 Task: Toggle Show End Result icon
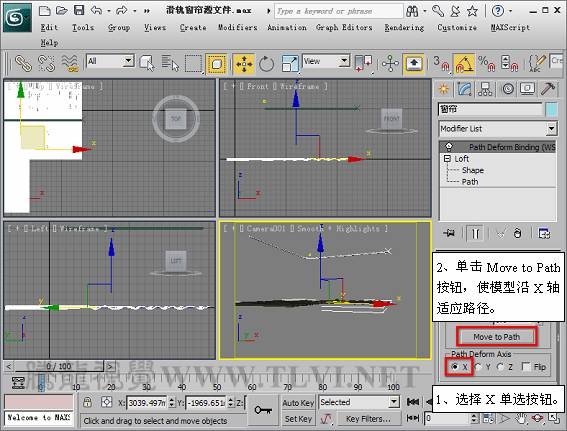point(475,234)
